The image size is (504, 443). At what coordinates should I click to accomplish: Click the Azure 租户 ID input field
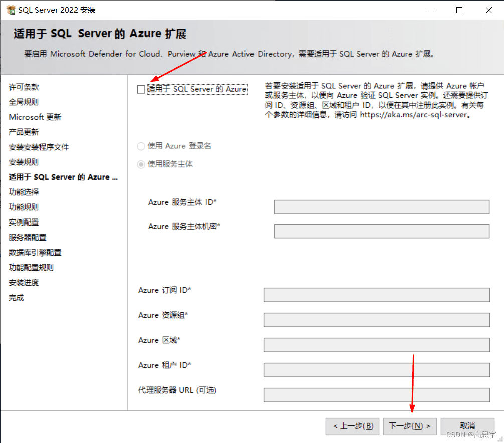click(376, 370)
